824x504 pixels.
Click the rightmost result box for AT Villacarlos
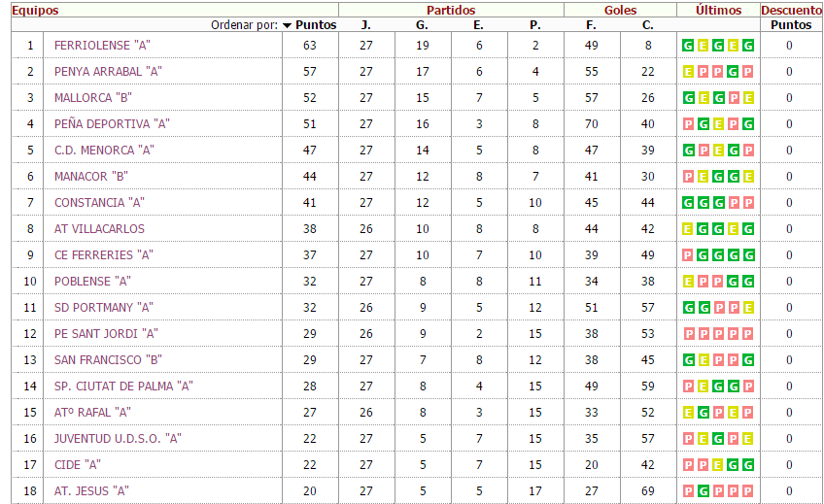[748, 229]
